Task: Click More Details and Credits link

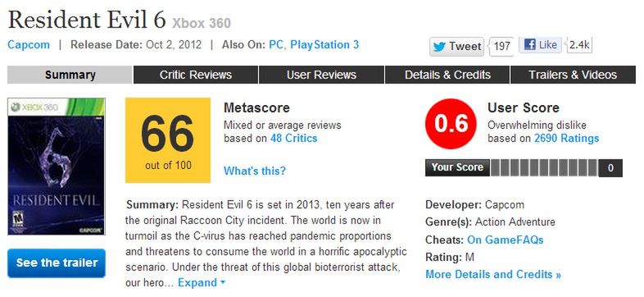Action: 493,274
